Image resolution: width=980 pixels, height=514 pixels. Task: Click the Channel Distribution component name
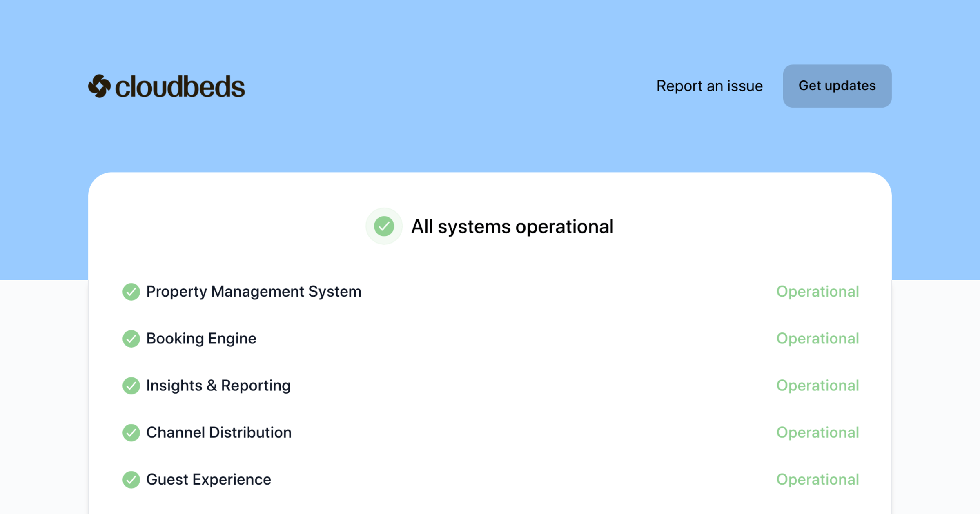tap(219, 432)
